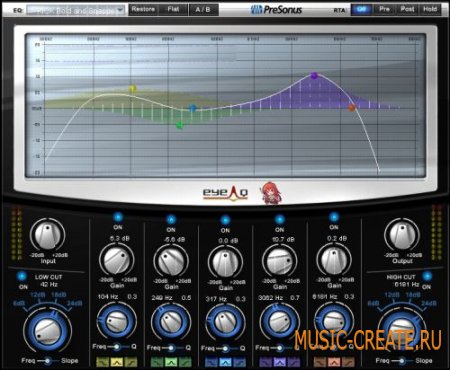Click the 104 Hz frequency knob

[x=116, y=322]
